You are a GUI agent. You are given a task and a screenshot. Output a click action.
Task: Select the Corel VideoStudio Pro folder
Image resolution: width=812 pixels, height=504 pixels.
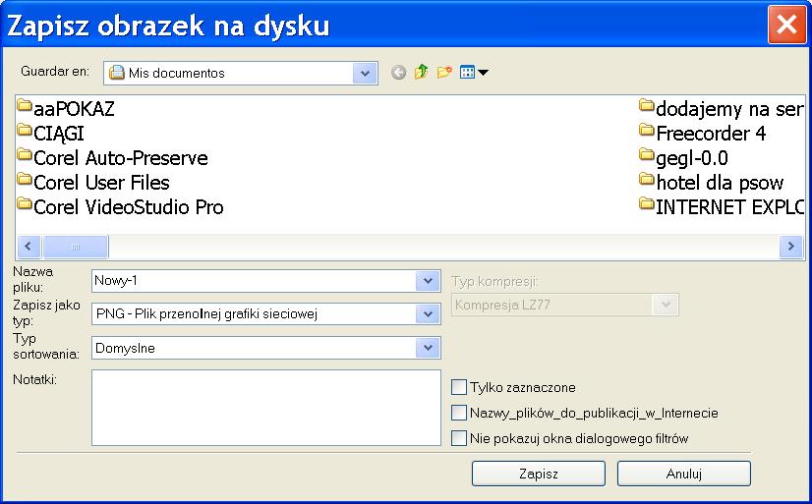128,207
